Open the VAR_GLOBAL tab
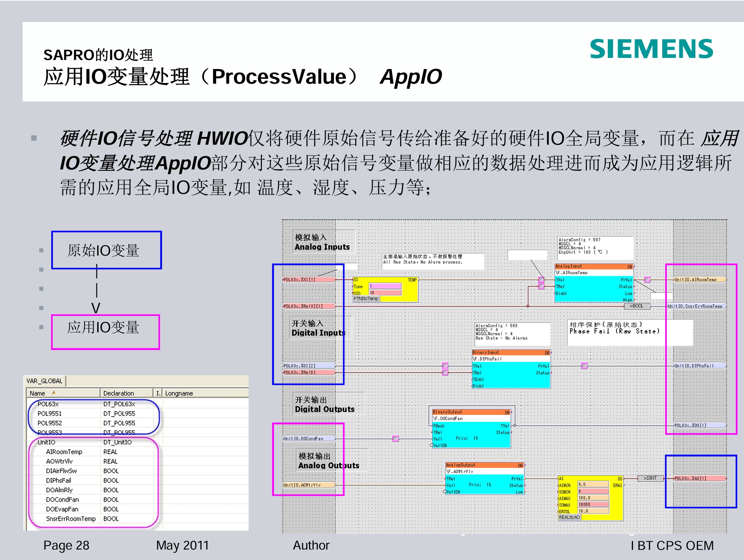The height and width of the screenshot is (560, 744). [x=44, y=381]
